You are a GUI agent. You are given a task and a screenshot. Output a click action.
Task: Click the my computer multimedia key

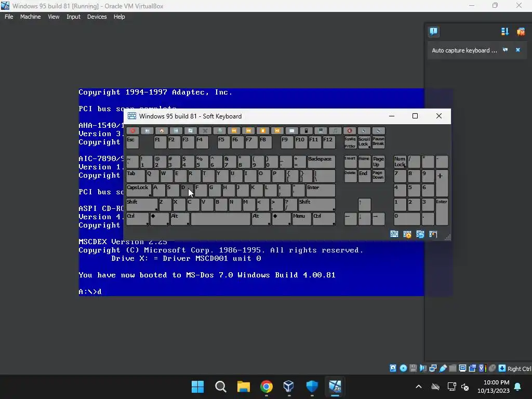(x=321, y=130)
